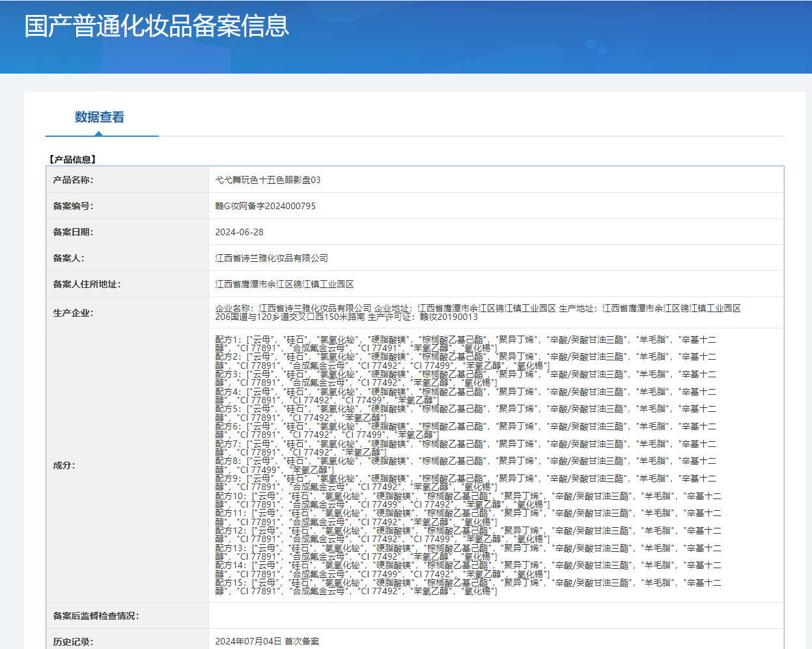Click the 备案后监督检查情况 label cell
Image resolution: width=812 pixels, height=649 pixels.
pyautogui.click(x=127, y=616)
